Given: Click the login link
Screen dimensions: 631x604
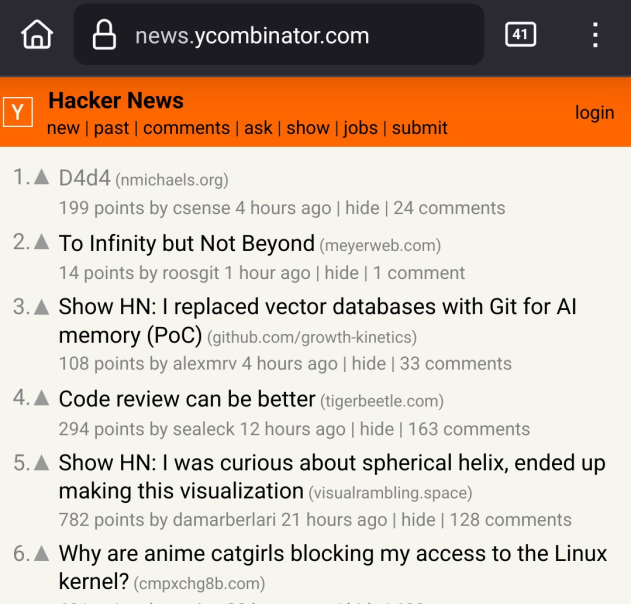Looking at the screenshot, I should pos(594,113).
